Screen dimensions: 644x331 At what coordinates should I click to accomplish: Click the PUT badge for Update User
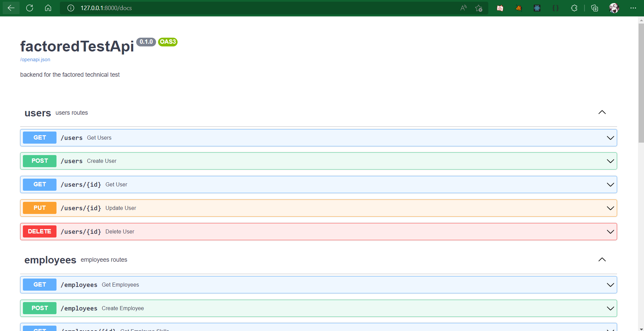coord(40,208)
